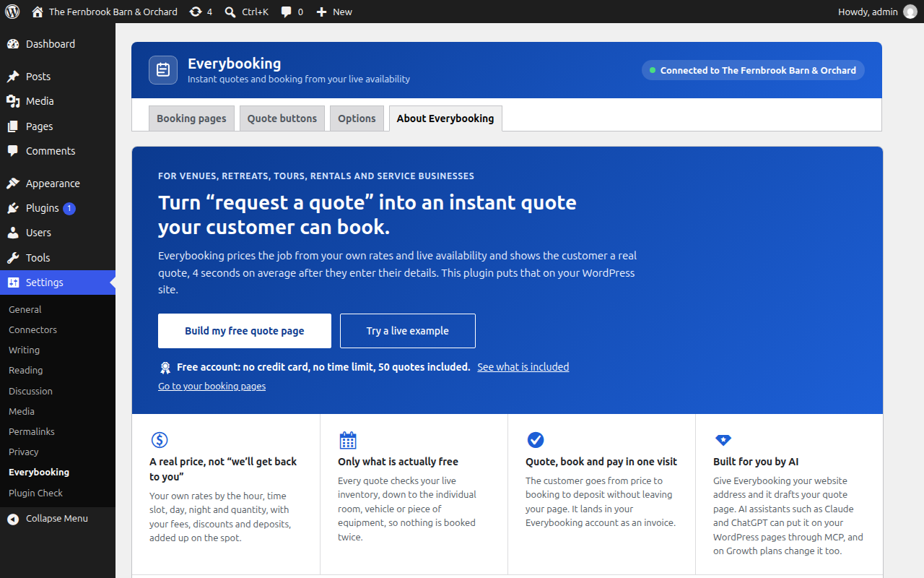Open the Privacy settings page
924x578 pixels.
58,452
